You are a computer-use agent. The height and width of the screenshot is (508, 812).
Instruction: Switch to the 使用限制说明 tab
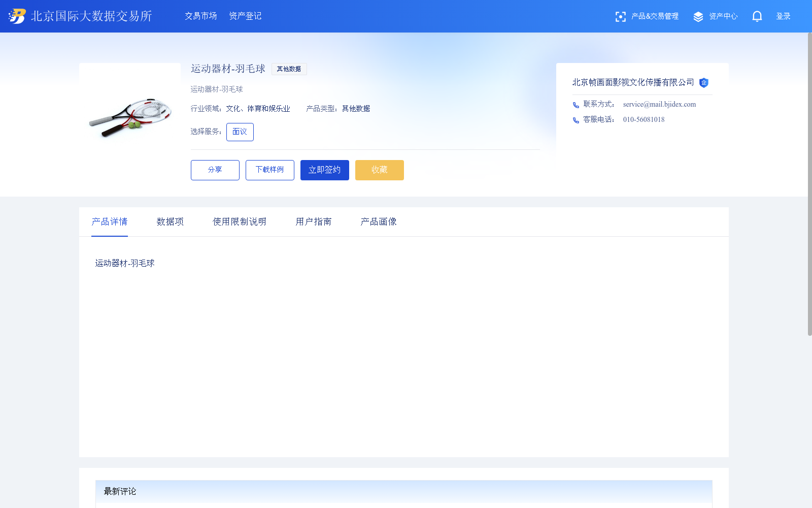click(240, 222)
